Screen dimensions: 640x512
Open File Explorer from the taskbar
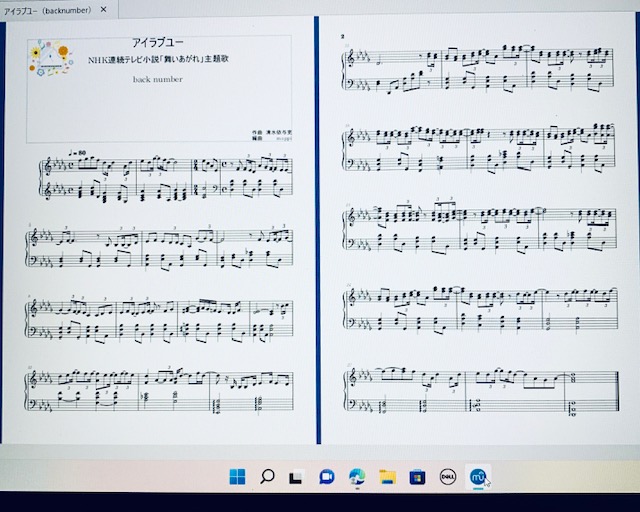click(387, 476)
